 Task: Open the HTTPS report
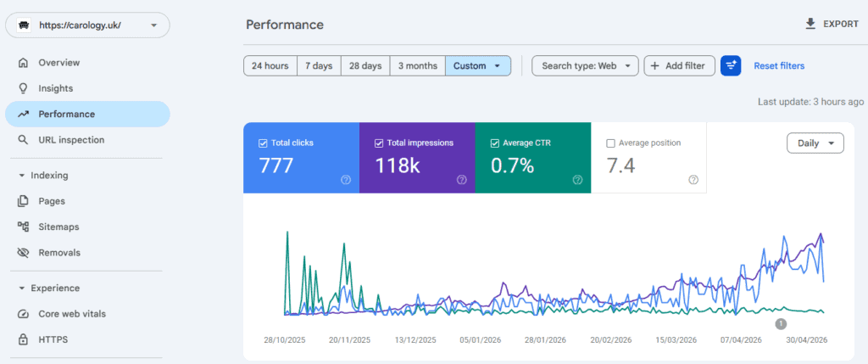click(x=87, y=339)
